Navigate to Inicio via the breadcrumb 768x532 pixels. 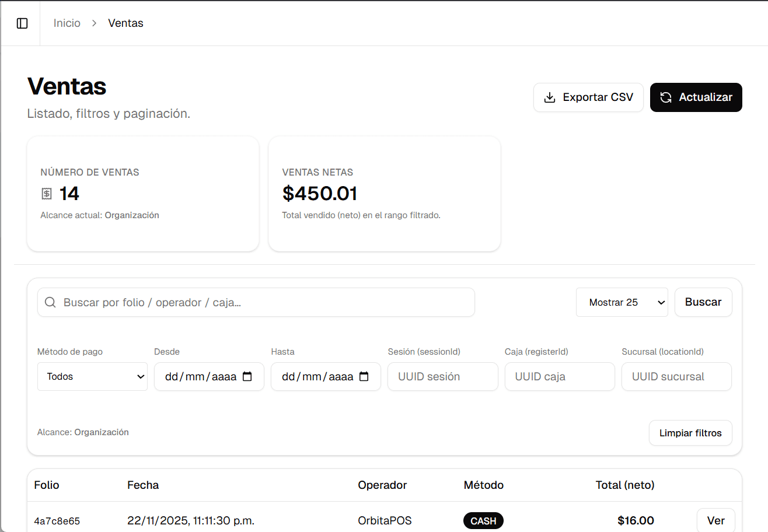click(x=67, y=23)
